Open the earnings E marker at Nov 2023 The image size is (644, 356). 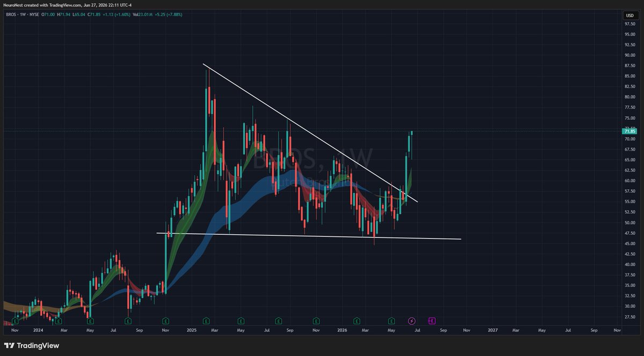(16, 321)
